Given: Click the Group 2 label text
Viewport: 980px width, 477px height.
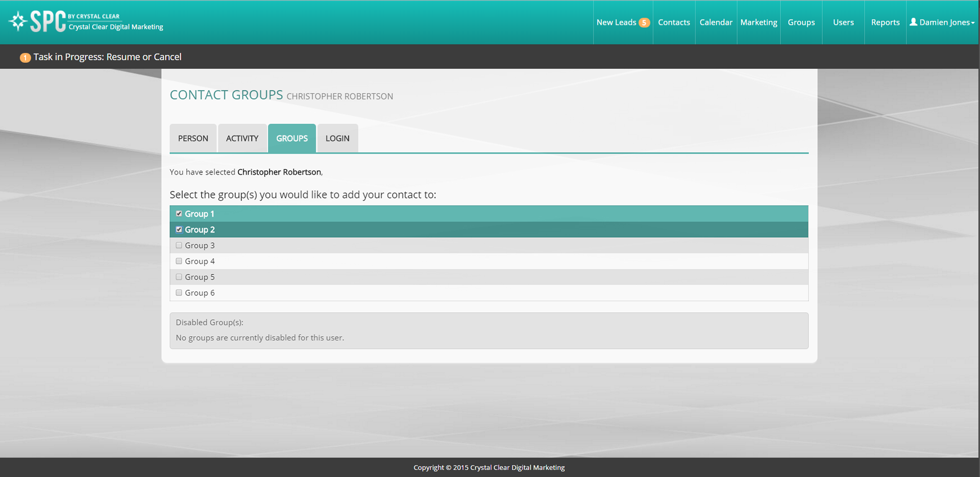Looking at the screenshot, I should (200, 230).
